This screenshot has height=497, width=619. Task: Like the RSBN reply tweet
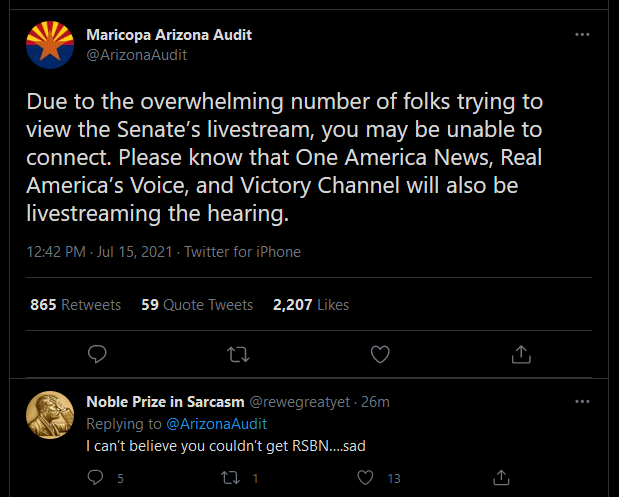click(x=365, y=478)
